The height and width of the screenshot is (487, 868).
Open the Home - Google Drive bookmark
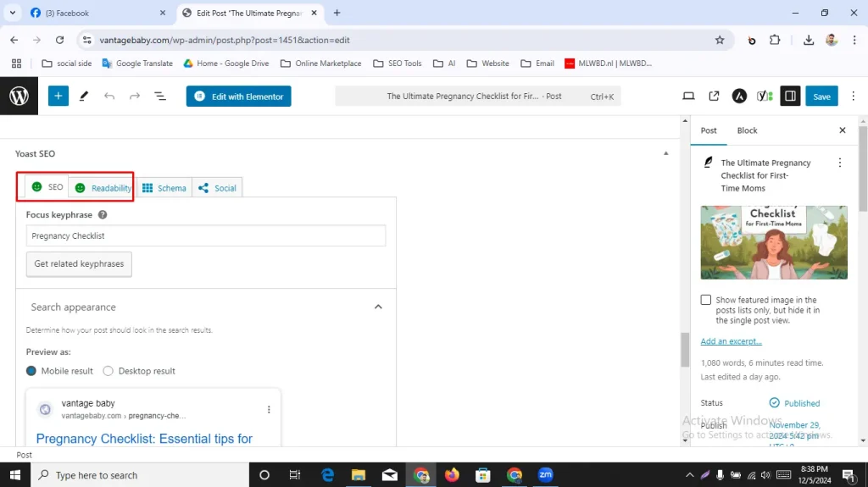pyautogui.click(x=226, y=64)
